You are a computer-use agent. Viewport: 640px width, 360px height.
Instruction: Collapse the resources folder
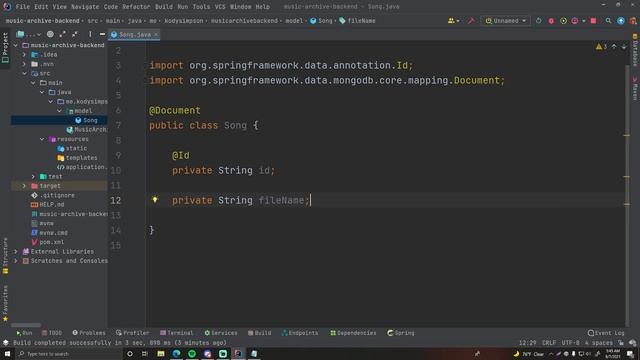42,139
